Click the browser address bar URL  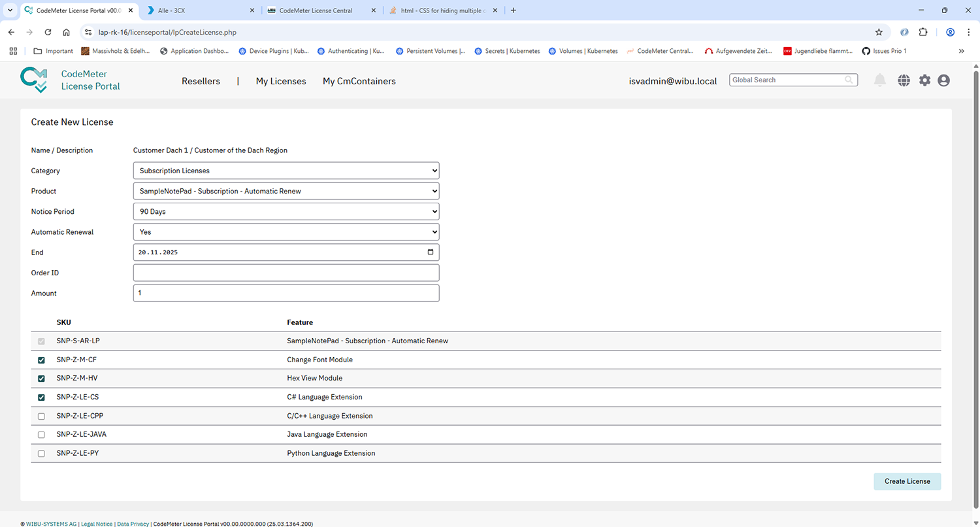point(167,31)
